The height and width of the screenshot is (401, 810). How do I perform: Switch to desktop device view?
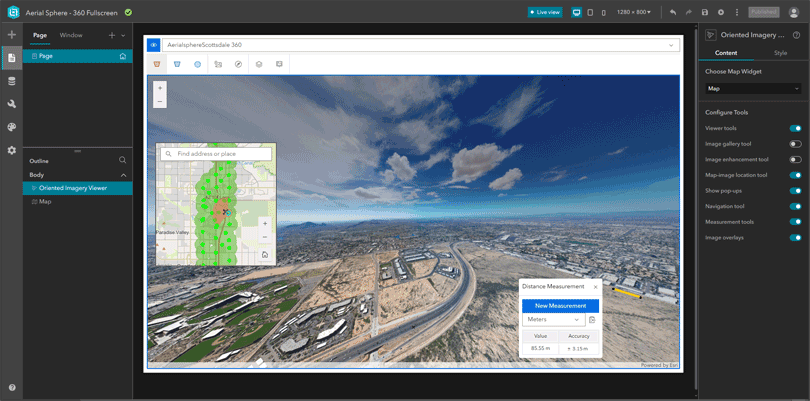[577, 12]
